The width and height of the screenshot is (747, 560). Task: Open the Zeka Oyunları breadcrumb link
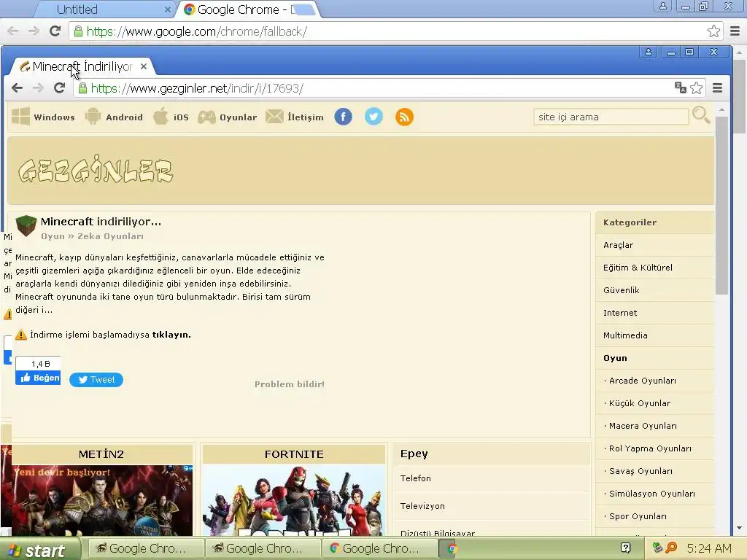coord(111,236)
